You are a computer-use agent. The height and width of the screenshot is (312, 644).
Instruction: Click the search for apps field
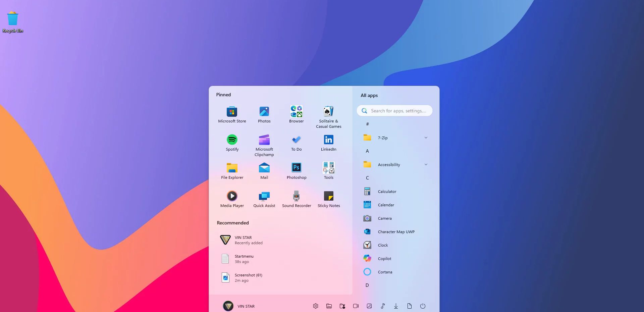coord(394,111)
